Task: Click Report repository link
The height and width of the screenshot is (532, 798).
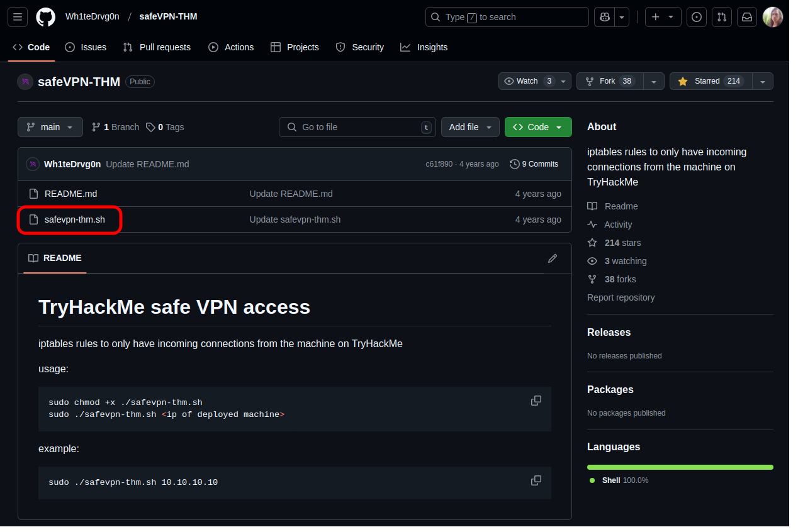Action: click(621, 297)
